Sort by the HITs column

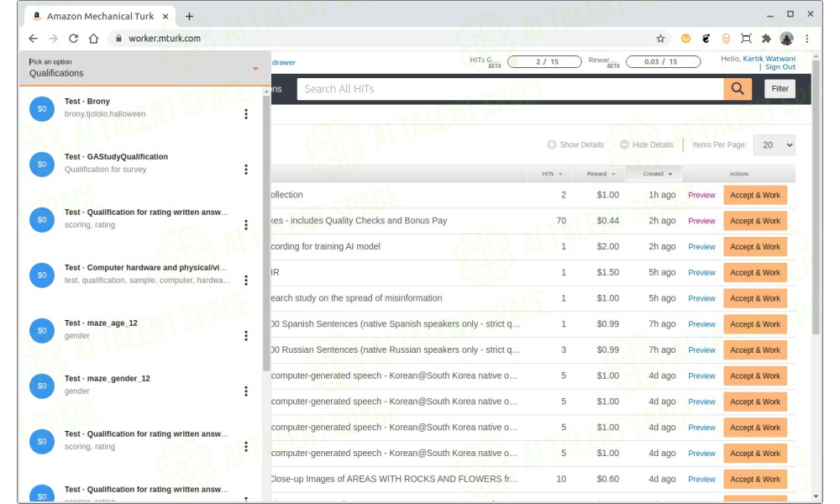pyautogui.click(x=552, y=174)
